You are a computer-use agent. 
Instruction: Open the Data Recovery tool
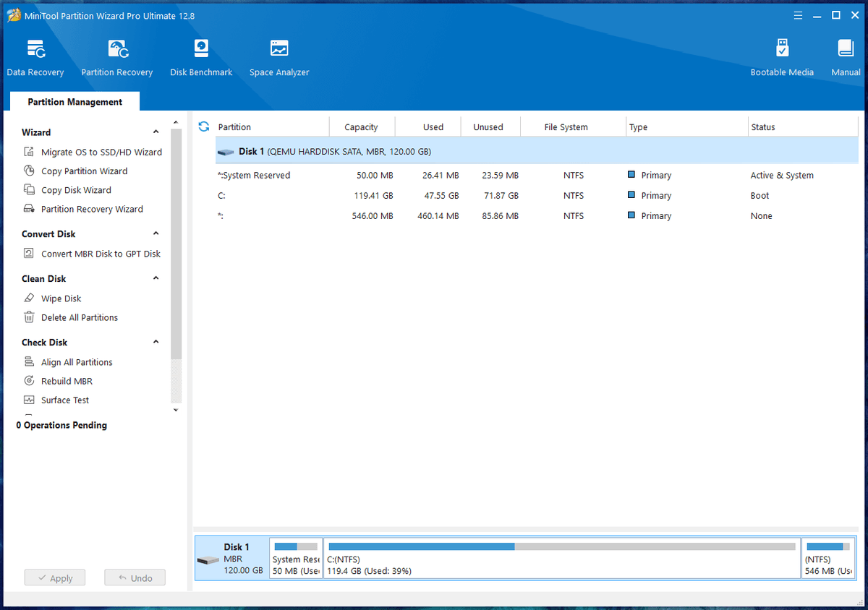click(35, 56)
